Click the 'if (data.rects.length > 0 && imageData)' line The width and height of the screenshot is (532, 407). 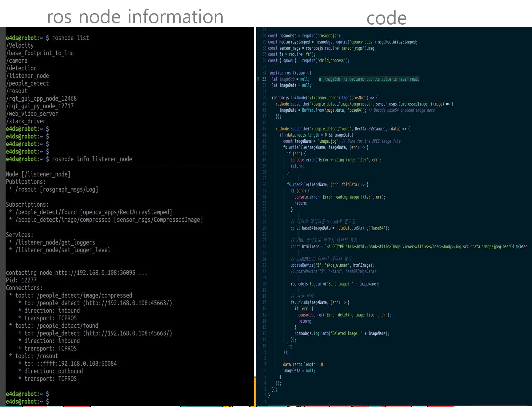[x=318, y=135]
